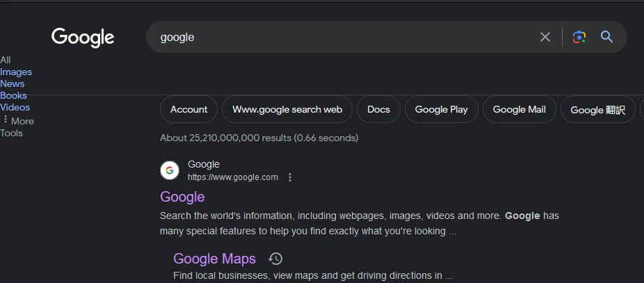Image resolution: width=644 pixels, height=283 pixels.
Task: Select the Google Mail chip
Action: pyautogui.click(x=519, y=109)
